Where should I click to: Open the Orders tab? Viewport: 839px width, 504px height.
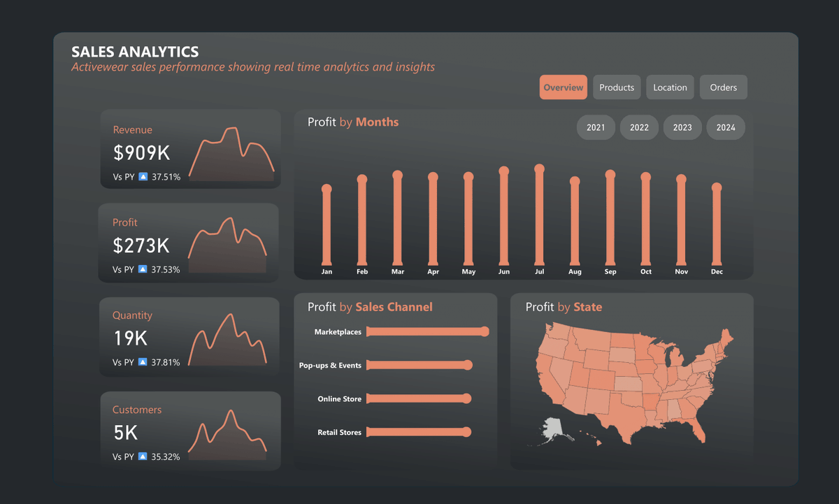tap(724, 87)
